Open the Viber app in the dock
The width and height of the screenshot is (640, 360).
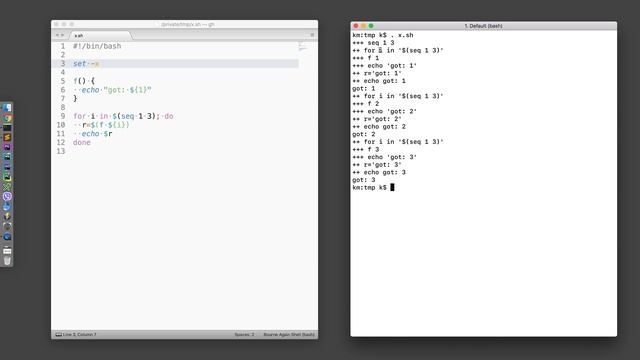point(7,196)
